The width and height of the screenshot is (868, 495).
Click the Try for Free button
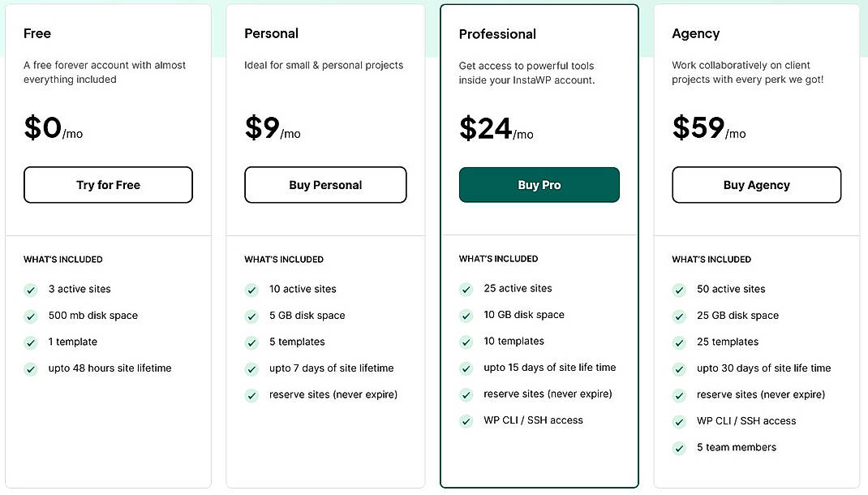(x=108, y=185)
